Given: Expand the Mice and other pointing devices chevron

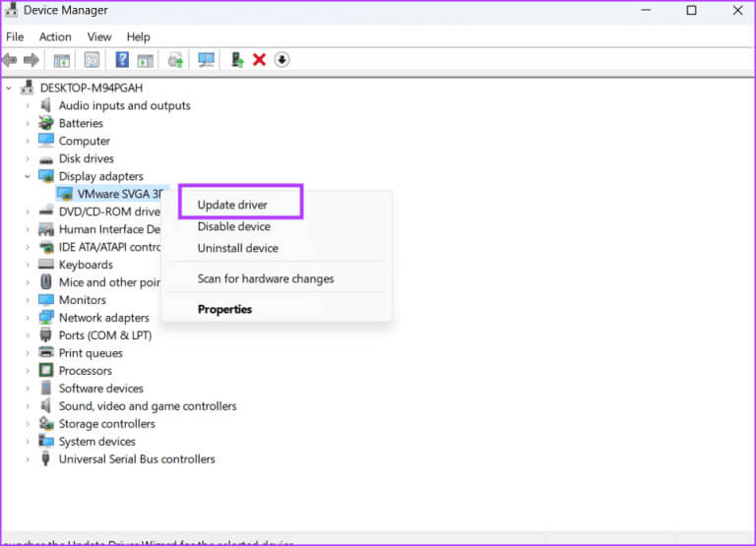Looking at the screenshot, I should tap(28, 282).
